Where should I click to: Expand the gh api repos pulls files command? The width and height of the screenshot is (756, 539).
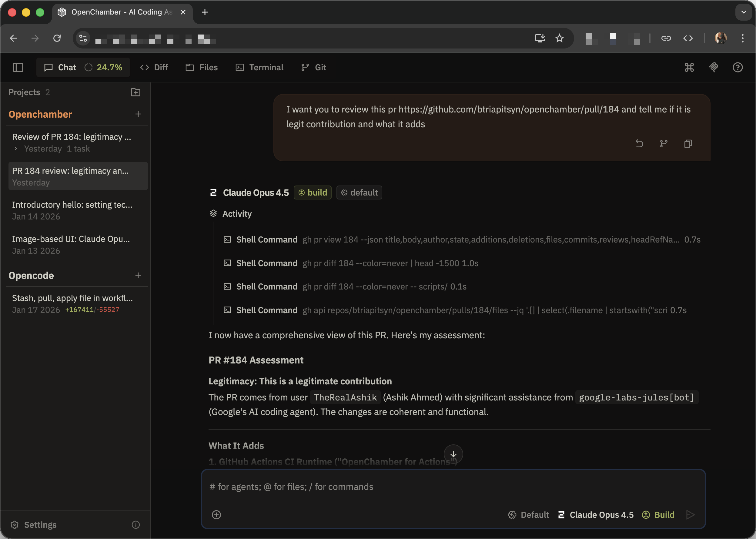(x=455, y=310)
